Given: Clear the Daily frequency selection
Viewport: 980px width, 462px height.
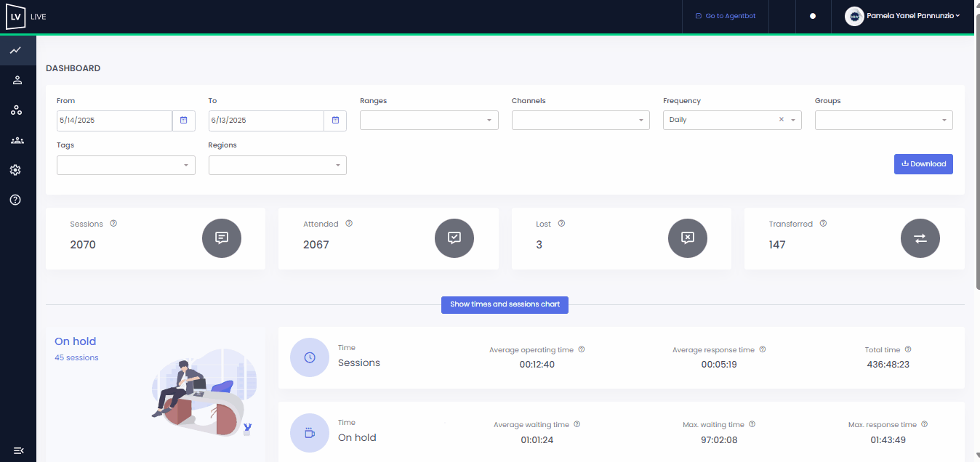Looking at the screenshot, I should (782, 120).
